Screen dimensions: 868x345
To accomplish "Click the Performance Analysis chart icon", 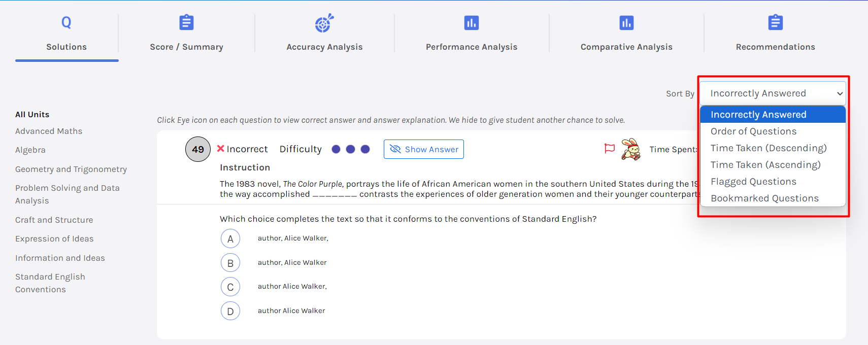I will point(471,23).
